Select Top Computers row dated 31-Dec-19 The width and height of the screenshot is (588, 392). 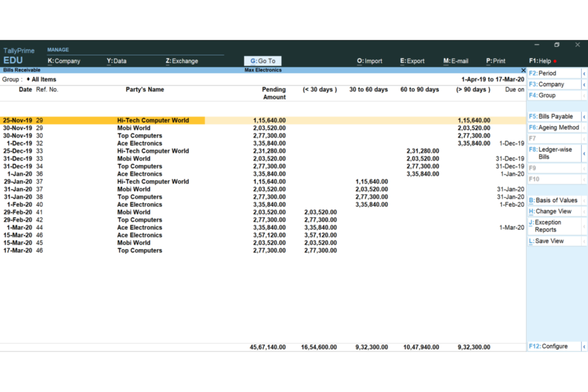click(x=263, y=166)
